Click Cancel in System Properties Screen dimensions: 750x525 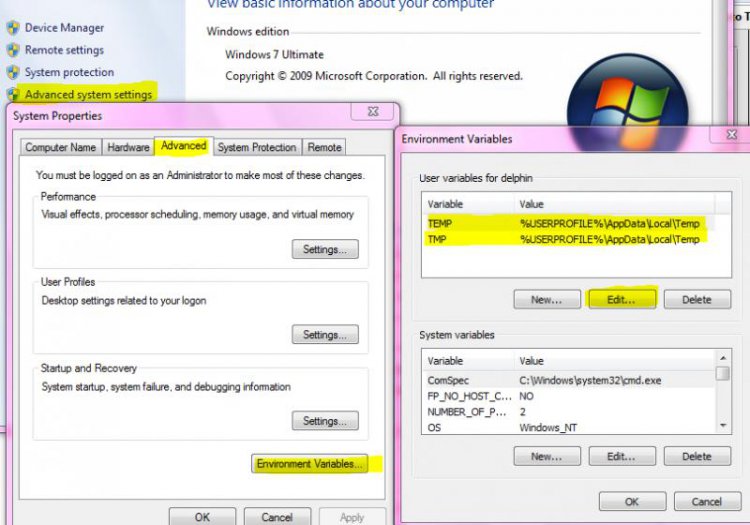point(277,517)
